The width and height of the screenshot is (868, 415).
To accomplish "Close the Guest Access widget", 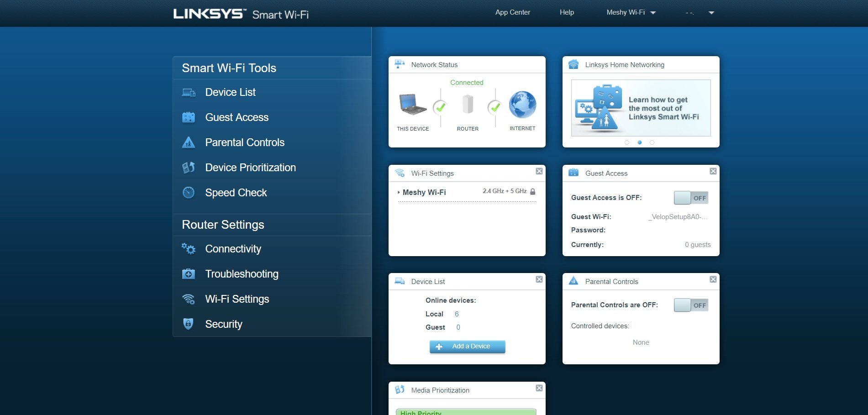I will pyautogui.click(x=713, y=171).
